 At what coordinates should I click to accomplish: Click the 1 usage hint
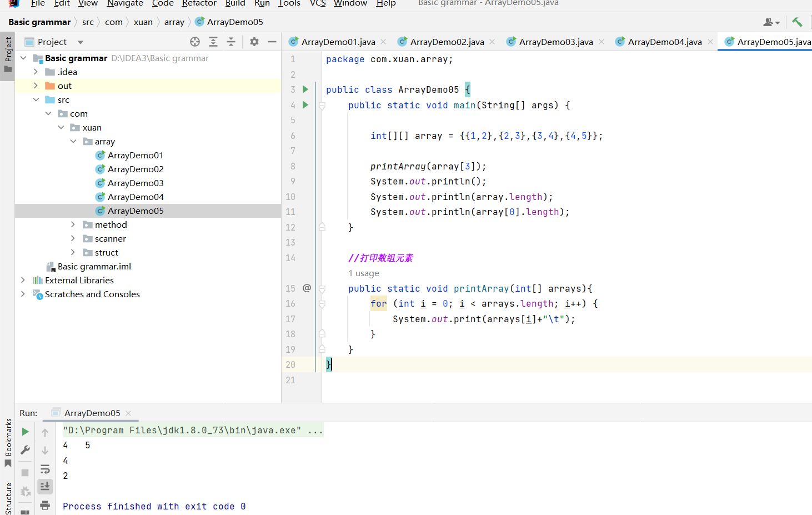point(364,273)
